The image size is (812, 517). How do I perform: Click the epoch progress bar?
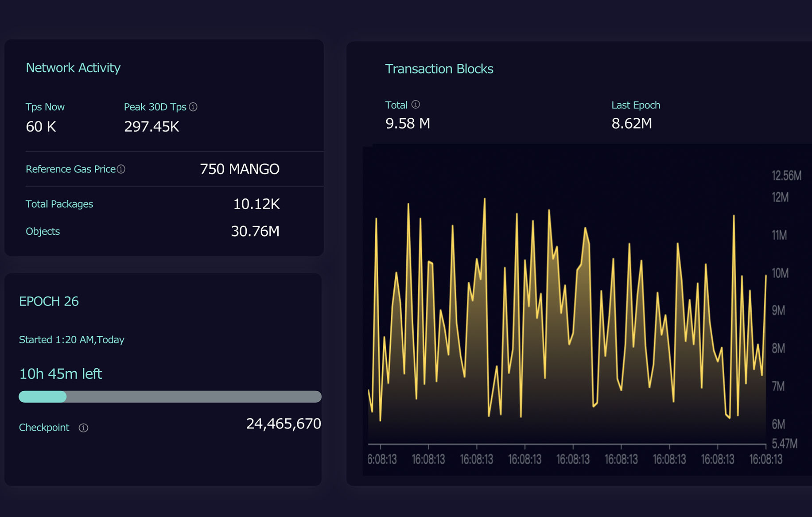pos(170,396)
